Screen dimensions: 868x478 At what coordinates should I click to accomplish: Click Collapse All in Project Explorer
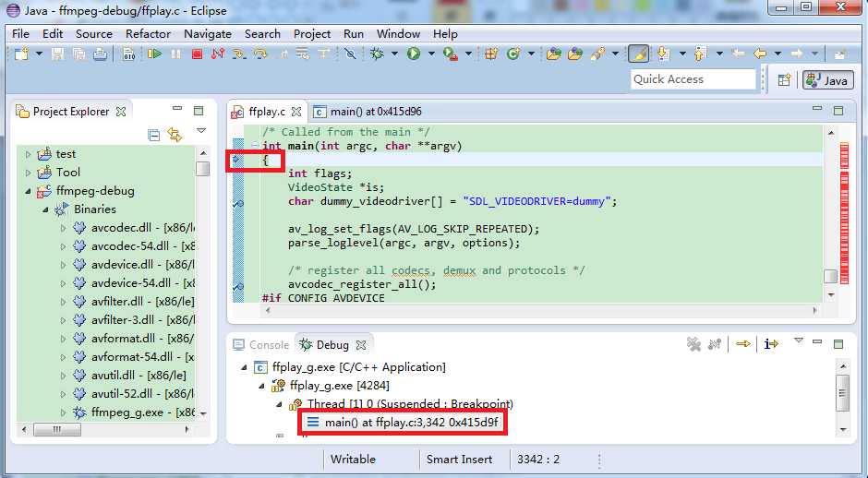click(154, 135)
